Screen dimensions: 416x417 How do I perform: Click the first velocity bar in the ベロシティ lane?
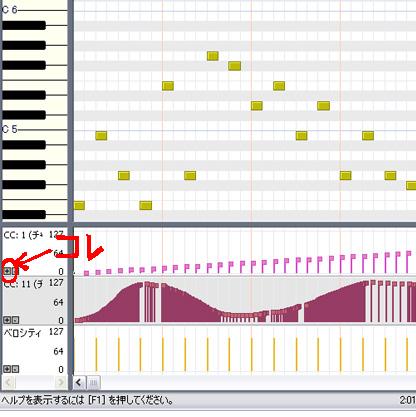74,354
